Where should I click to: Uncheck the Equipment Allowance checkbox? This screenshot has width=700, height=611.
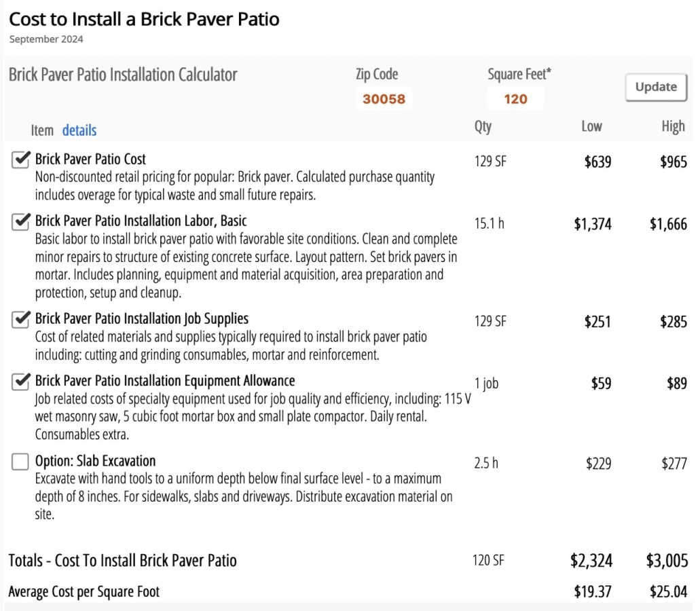[x=21, y=382]
